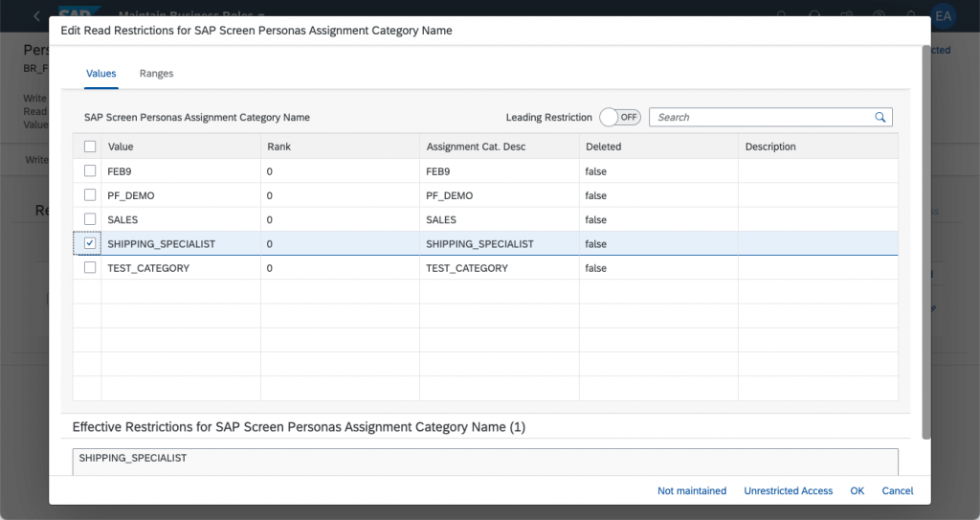Click the Deleted false cell for TEST_CATEGORY

click(658, 268)
